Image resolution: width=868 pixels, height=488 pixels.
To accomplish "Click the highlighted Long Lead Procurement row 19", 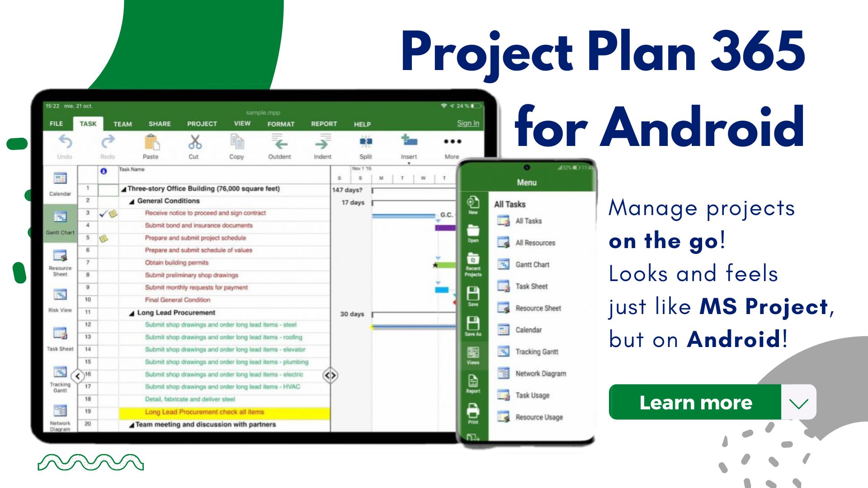I will pyautogui.click(x=205, y=413).
